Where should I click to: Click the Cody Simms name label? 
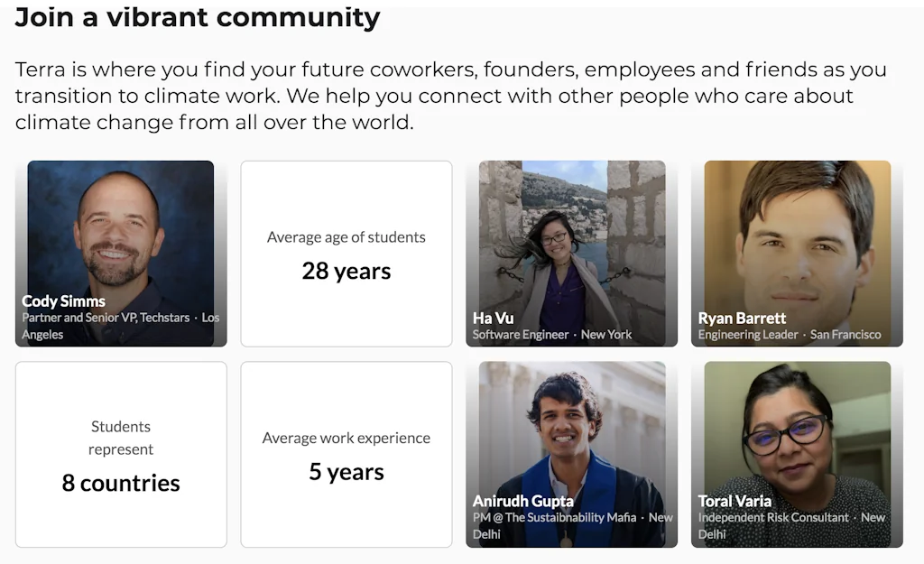pyautogui.click(x=63, y=301)
